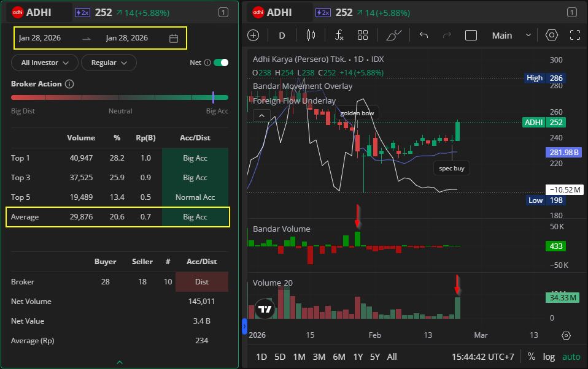Screen dimensions: 588x369
Task: Click the panel number 1 badge in chart header
Action: [572, 12]
